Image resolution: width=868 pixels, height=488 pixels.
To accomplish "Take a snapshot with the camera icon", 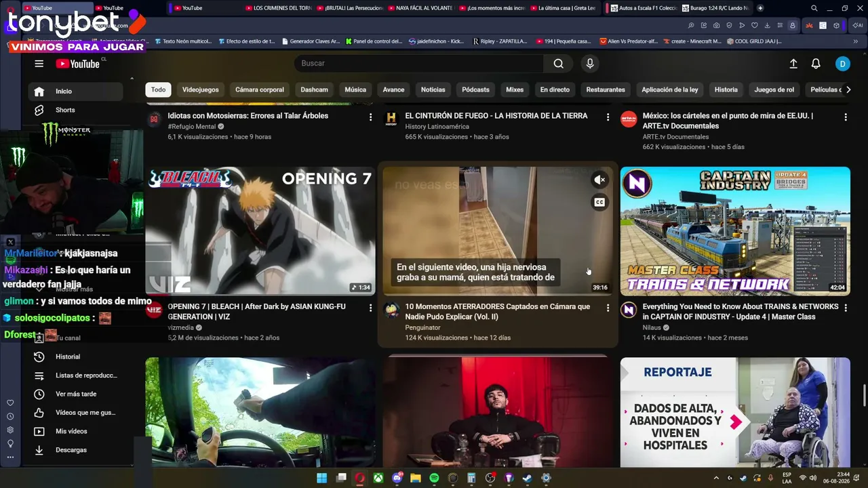I will (x=716, y=25).
